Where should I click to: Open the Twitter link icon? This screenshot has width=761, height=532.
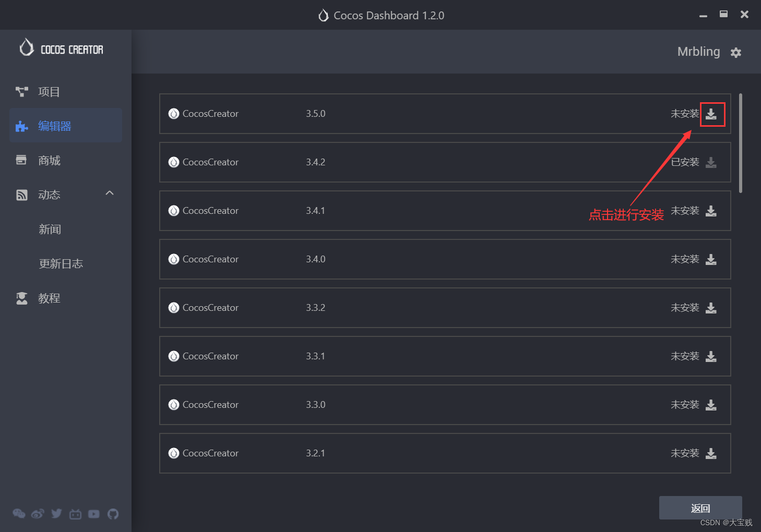click(x=56, y=514)
